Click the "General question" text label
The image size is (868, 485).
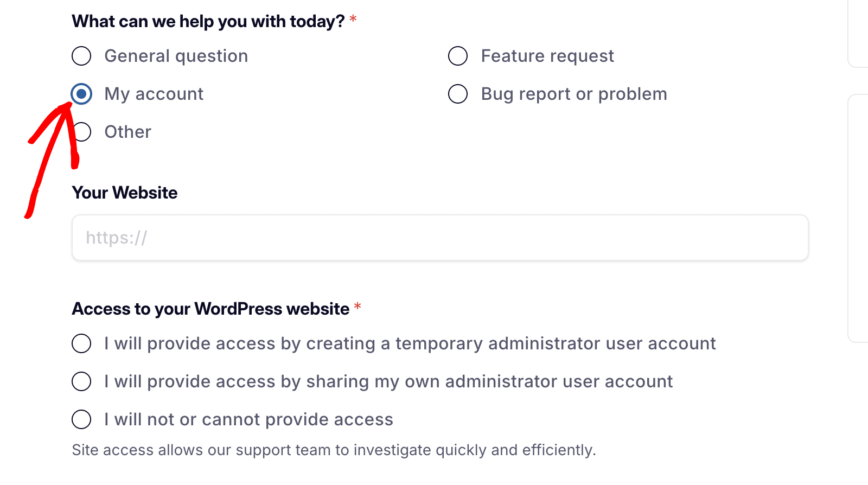pyautogui.click(x=176, y=55)
